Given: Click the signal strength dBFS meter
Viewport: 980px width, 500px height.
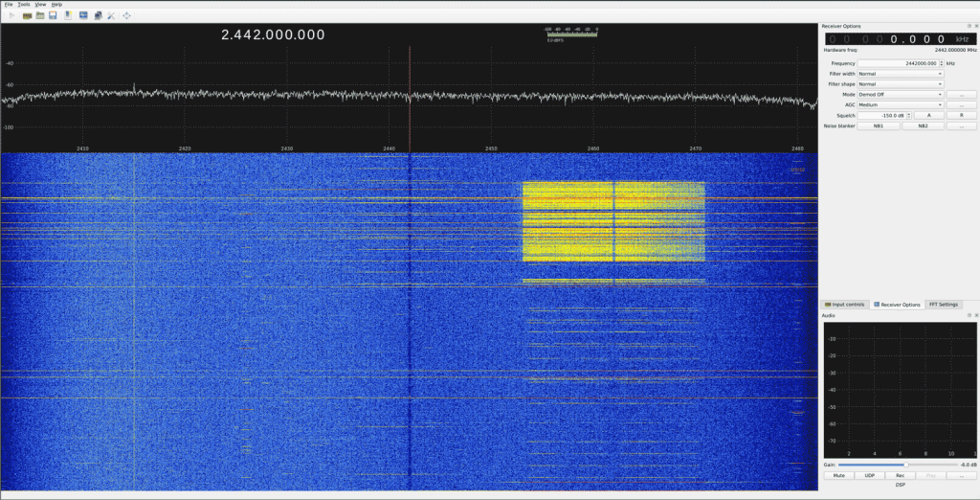Looking at the screenshot, I should click(572, 34).
